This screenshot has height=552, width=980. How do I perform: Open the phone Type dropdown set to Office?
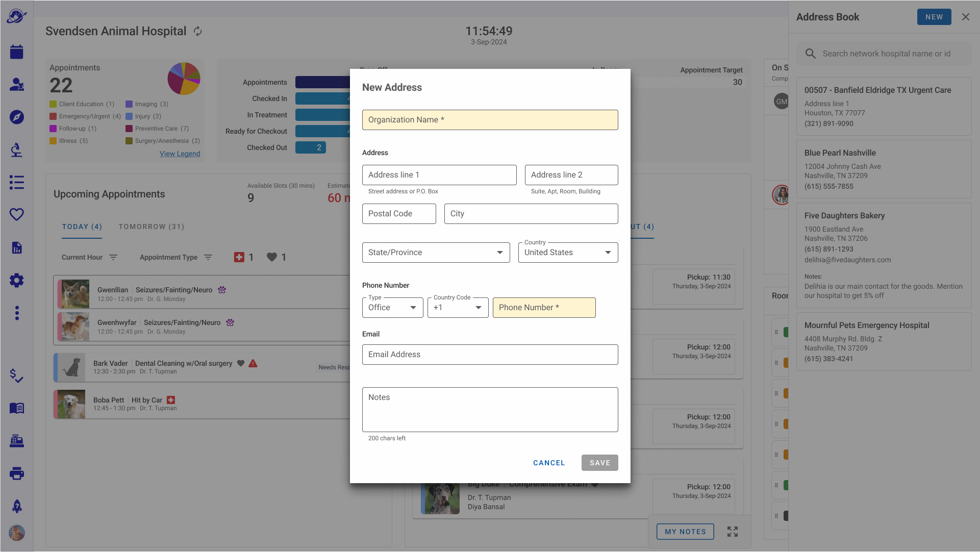click(x=392, y=308)
